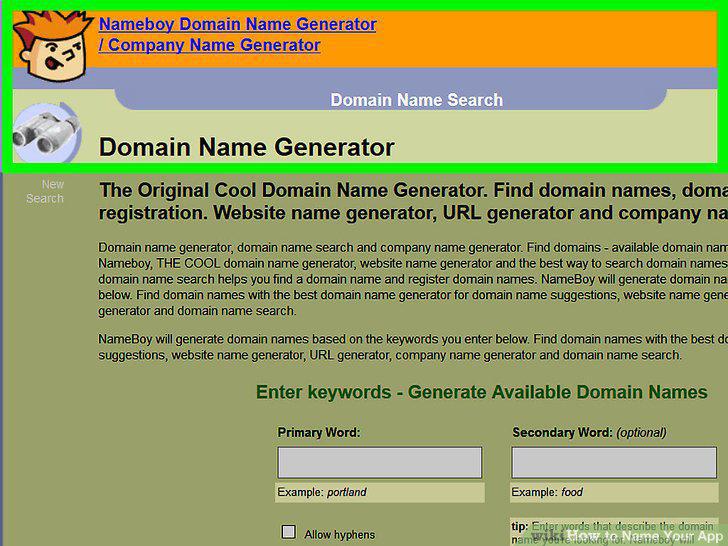Select the Domain Name Search tab

[416, 100]
